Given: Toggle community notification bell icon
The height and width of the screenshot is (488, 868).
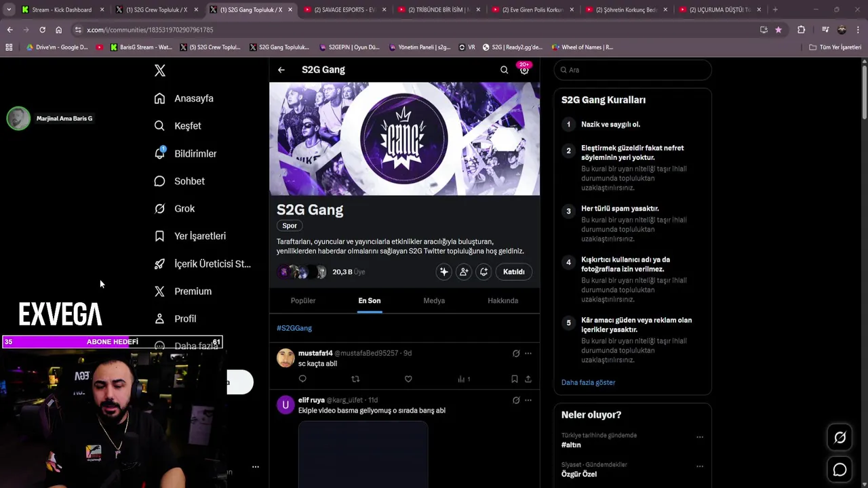Looking at the screenshot, I should pos(484,272).
